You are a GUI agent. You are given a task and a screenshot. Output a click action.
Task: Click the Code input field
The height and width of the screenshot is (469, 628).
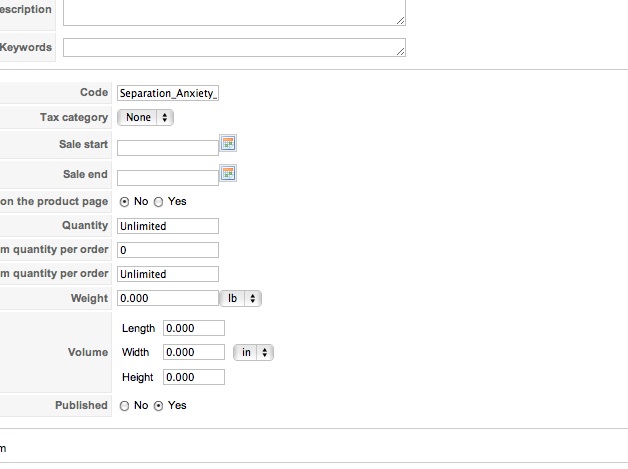(168, 93)
